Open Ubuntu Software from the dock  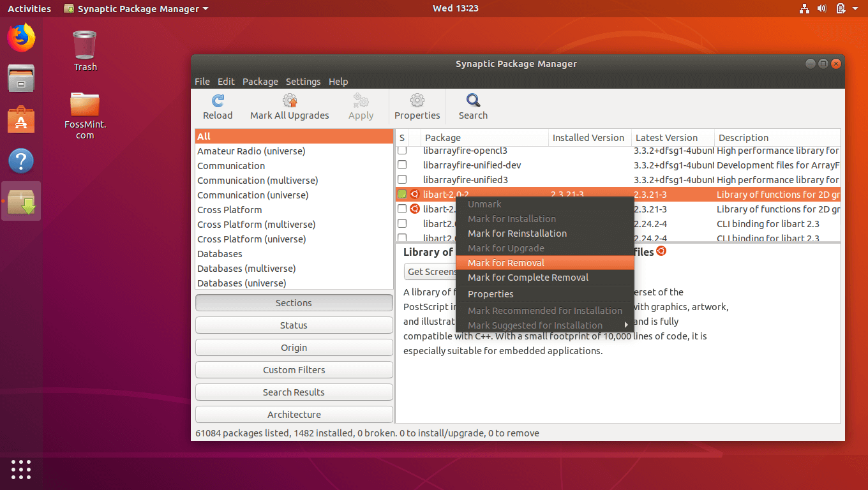(21, 119)
